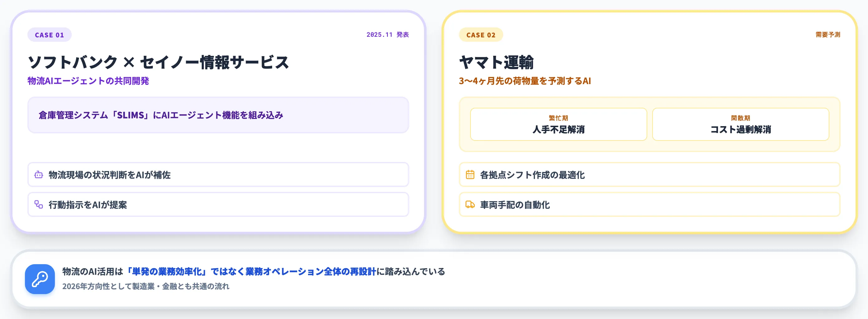Click the calendar icon beside 各拠点シフト作成
The width and height of the screenshot is (868, 319).
pos(470,174)
